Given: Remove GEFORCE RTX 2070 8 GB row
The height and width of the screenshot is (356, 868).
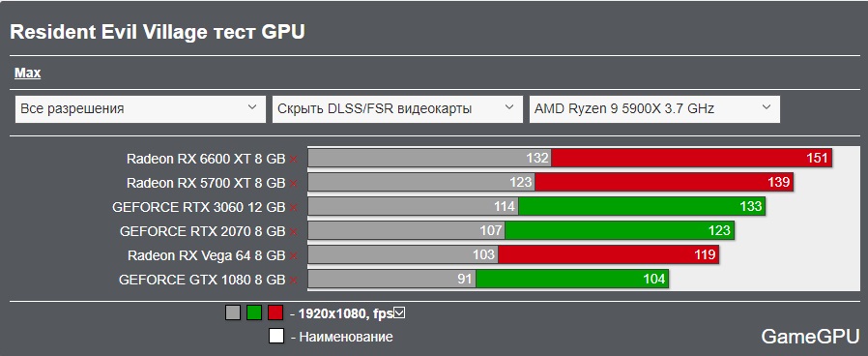Looking at the screenshot, I should point(294,231).
